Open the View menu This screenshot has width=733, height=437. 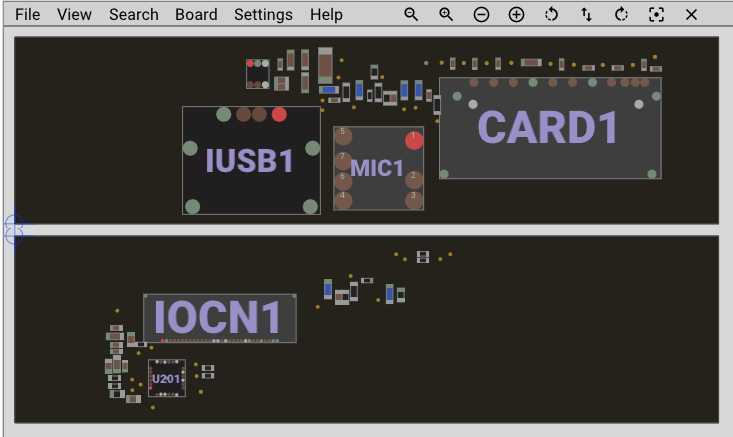pos(74,15)
